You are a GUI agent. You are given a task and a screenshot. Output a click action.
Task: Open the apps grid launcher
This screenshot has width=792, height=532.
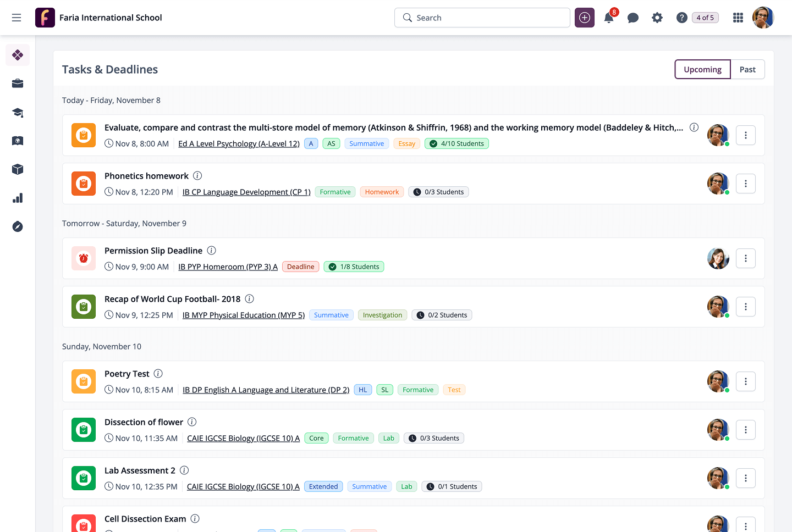click(x=738, y=18)
